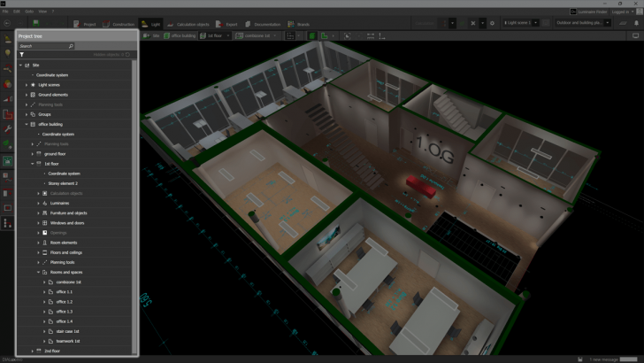The height and width of the screenshot is (363, 644).
Task: Open the View menu
Action: (x=42, y=12)
